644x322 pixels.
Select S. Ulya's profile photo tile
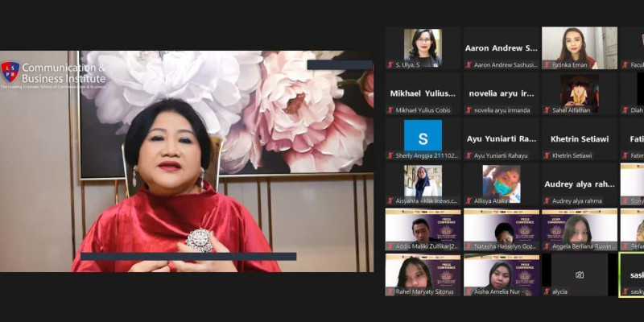click(x=423, y=48)
